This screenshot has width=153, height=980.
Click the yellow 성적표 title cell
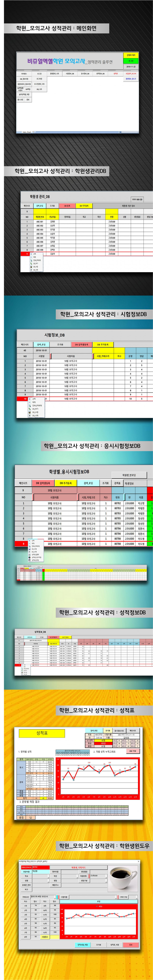[x=42, y=733]
